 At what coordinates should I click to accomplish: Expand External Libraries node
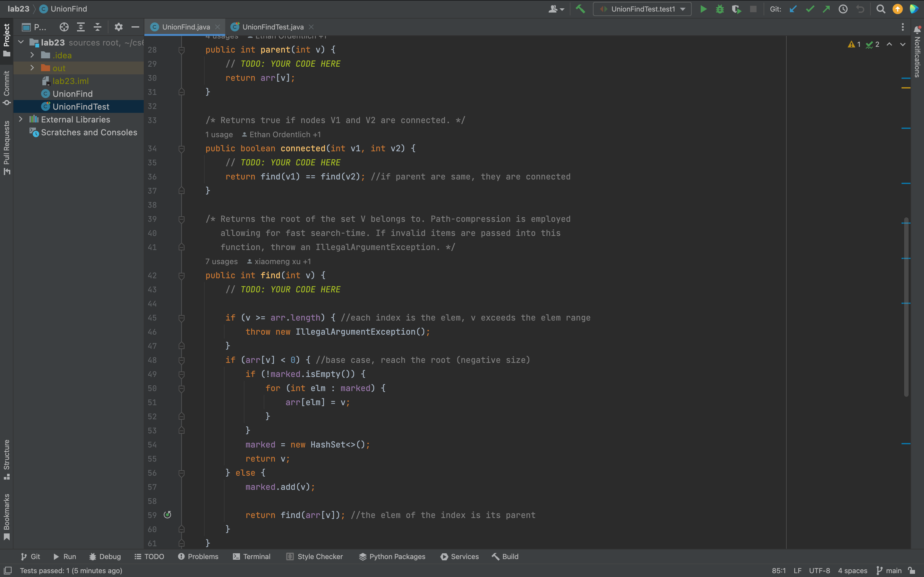point(21,120)
